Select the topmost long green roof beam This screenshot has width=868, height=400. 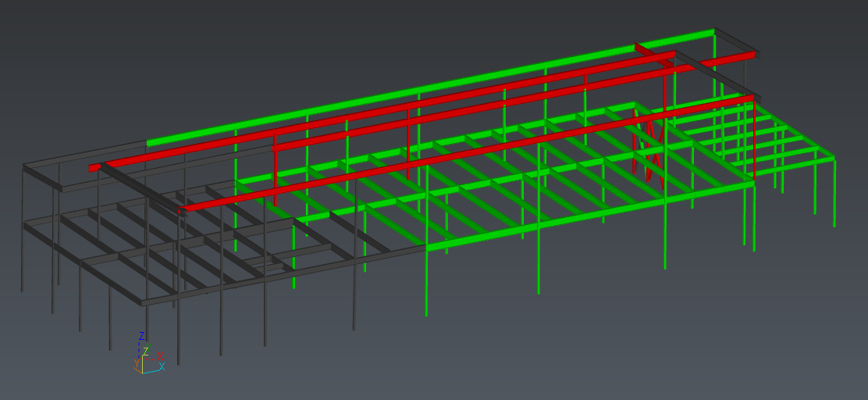click(429, 87)
